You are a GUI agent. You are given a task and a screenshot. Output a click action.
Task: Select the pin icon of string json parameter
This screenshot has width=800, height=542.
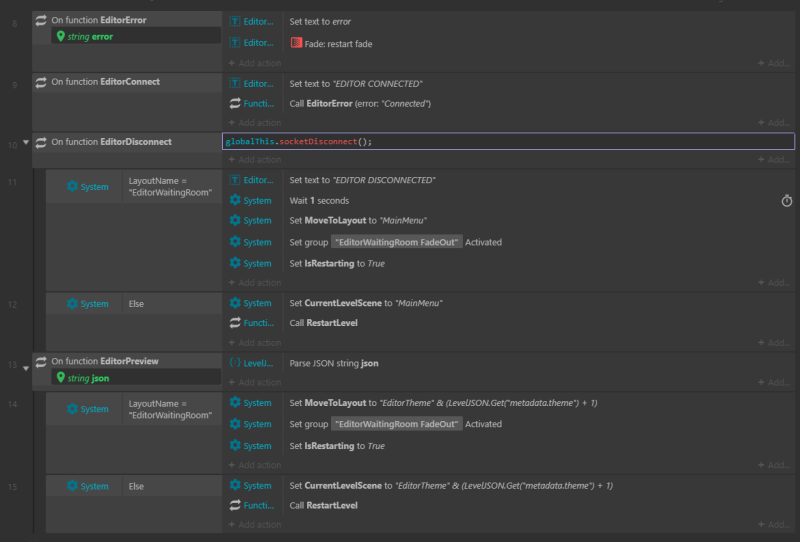click(61, 378)
